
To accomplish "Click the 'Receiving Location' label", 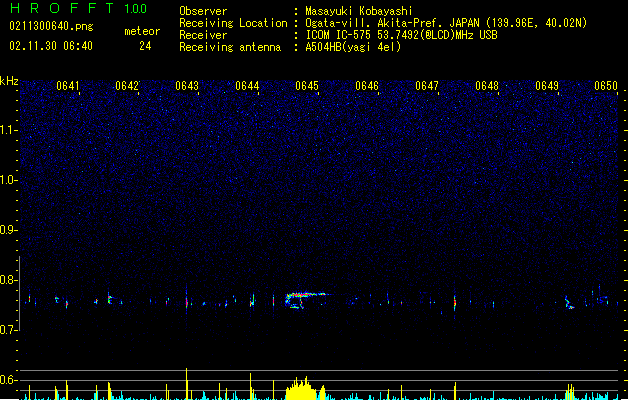I will (x=233, y=23).
